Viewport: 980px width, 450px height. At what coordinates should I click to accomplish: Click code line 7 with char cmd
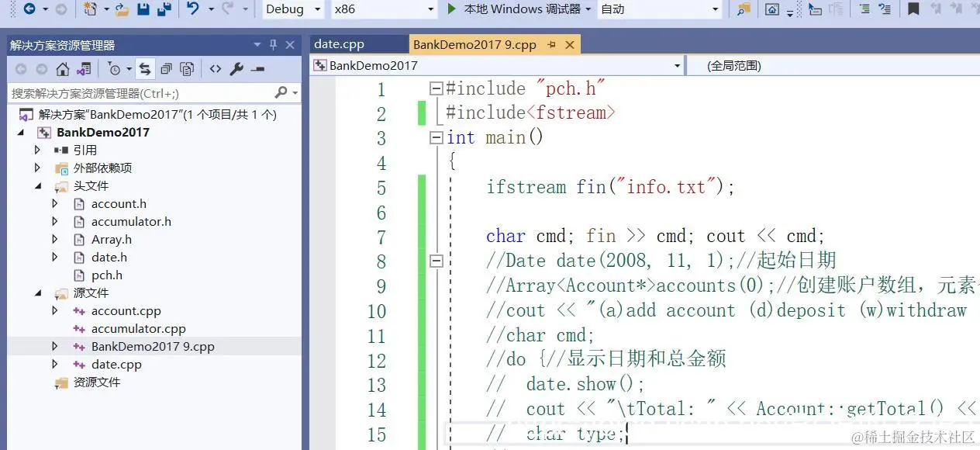pos(655,236)
